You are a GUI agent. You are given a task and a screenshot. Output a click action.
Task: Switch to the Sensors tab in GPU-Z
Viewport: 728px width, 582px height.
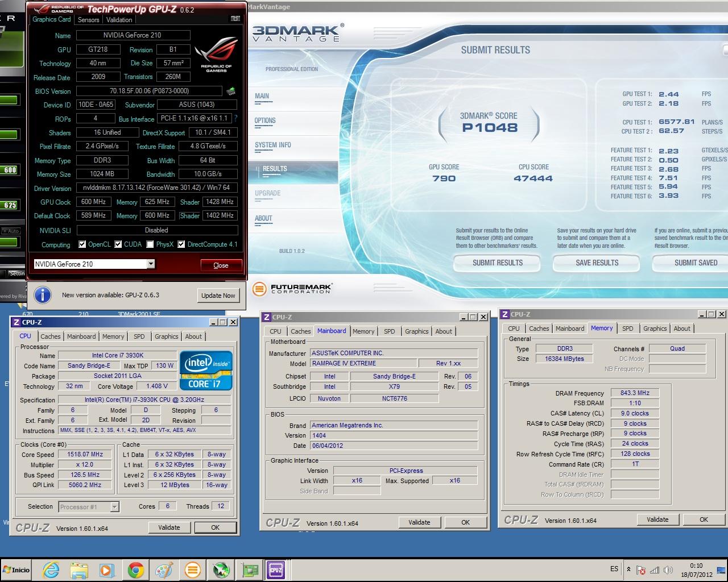tap(89, 19)
